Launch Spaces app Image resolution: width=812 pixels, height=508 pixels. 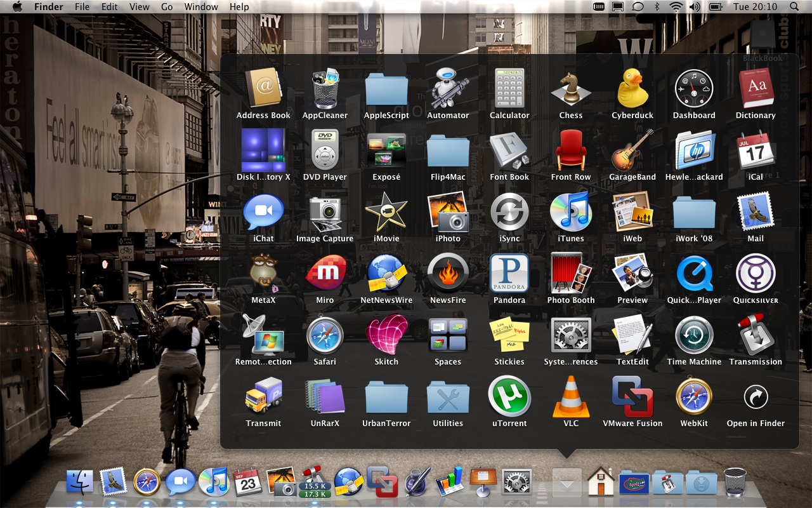coord(448,334)
